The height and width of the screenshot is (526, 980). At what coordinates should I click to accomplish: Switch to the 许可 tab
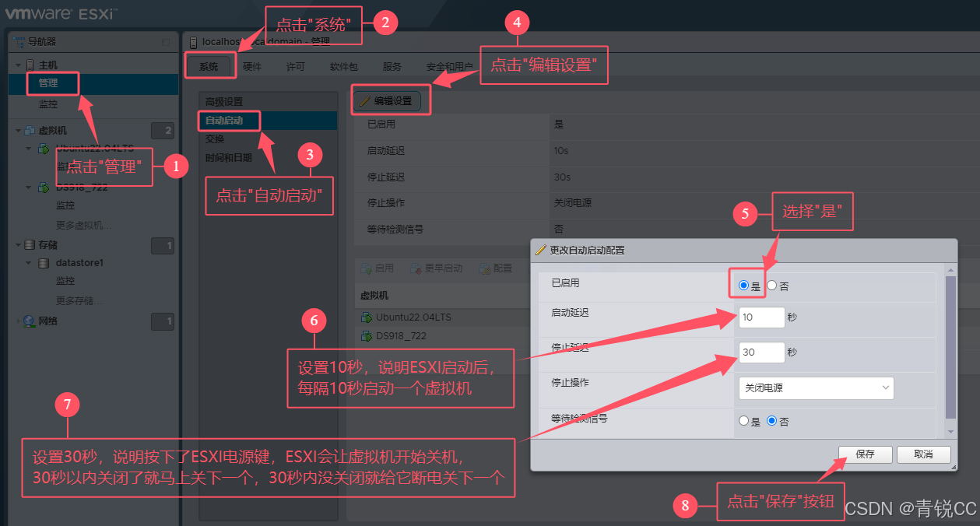296,67
